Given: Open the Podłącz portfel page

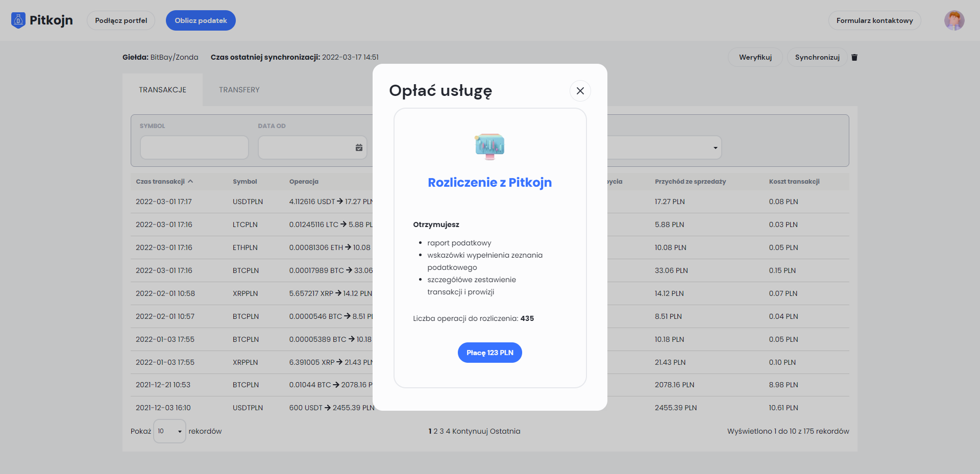Looking at the screenshot, I should [x=121, y=20].
